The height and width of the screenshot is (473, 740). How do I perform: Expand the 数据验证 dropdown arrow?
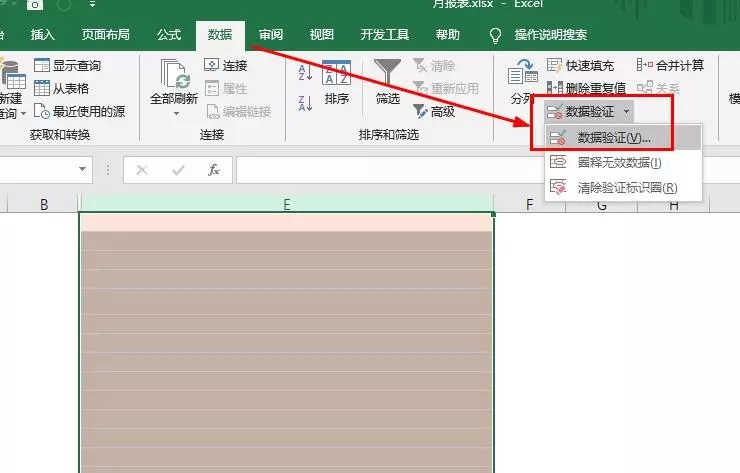(x=626, y=112)
